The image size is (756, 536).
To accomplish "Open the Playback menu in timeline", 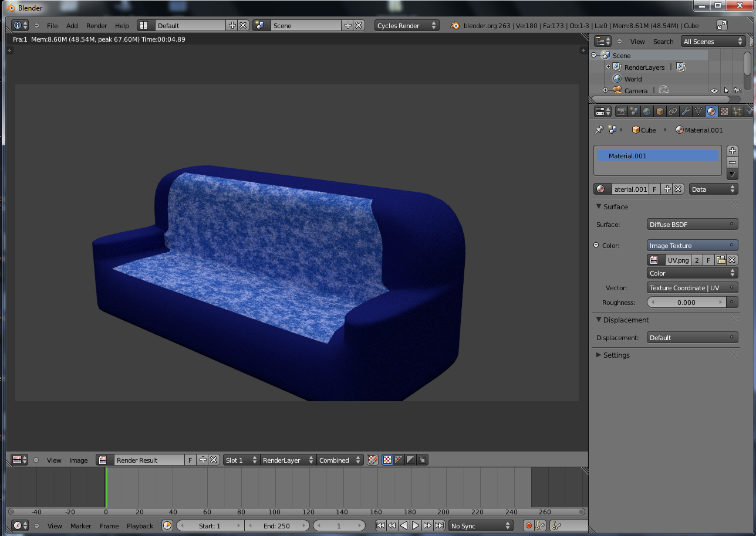I will click(x=140, y=526).
